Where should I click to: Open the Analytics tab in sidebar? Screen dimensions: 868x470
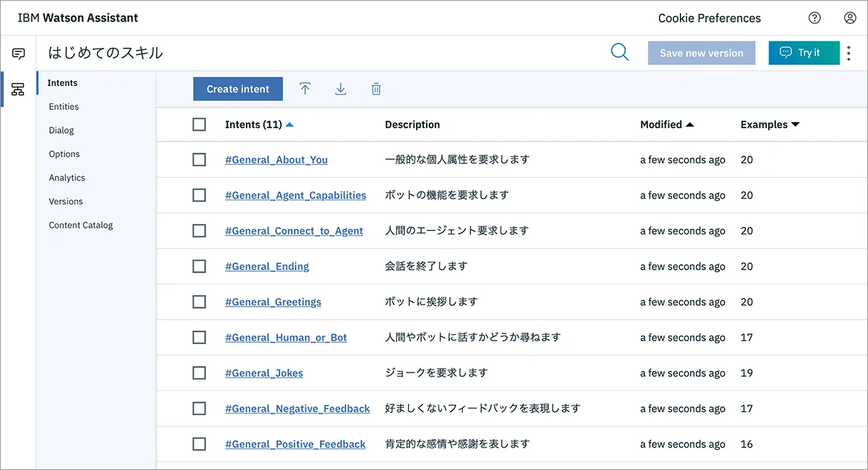tap(67, 178)
